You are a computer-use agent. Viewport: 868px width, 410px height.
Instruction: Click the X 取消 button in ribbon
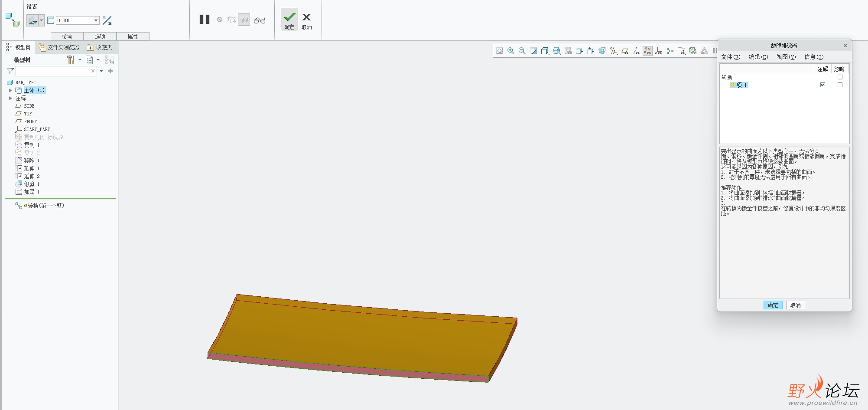[x=306, y=20]
